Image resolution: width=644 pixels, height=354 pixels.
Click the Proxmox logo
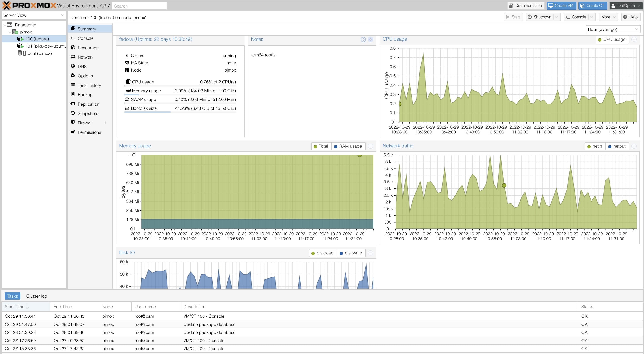click(29, 5)
